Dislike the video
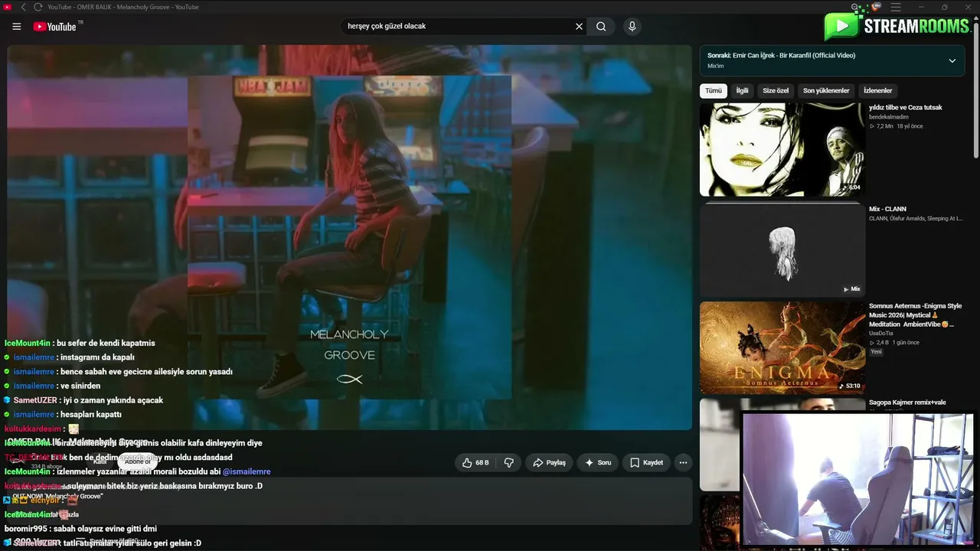Image resolution: width=980 pixels, height=551 pixels. 508,462
